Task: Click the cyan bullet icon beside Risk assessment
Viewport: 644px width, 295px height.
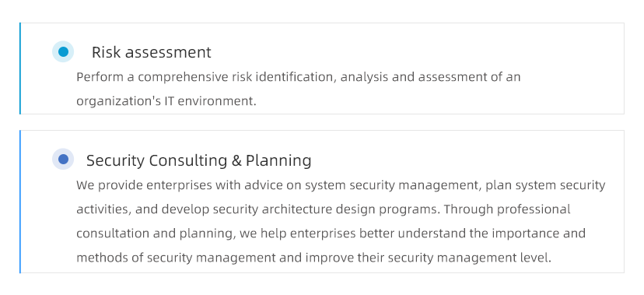Action: [63, 52]
